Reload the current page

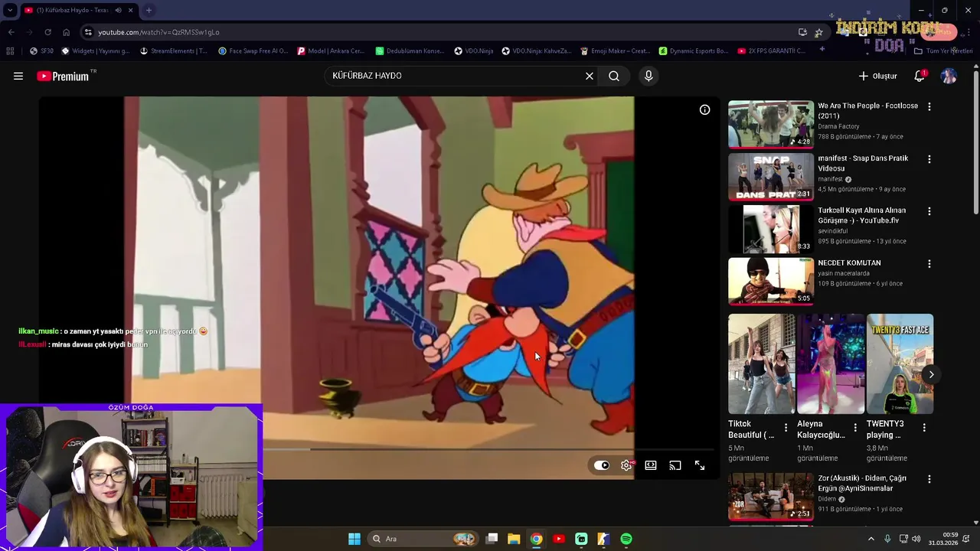pos(47,32)
